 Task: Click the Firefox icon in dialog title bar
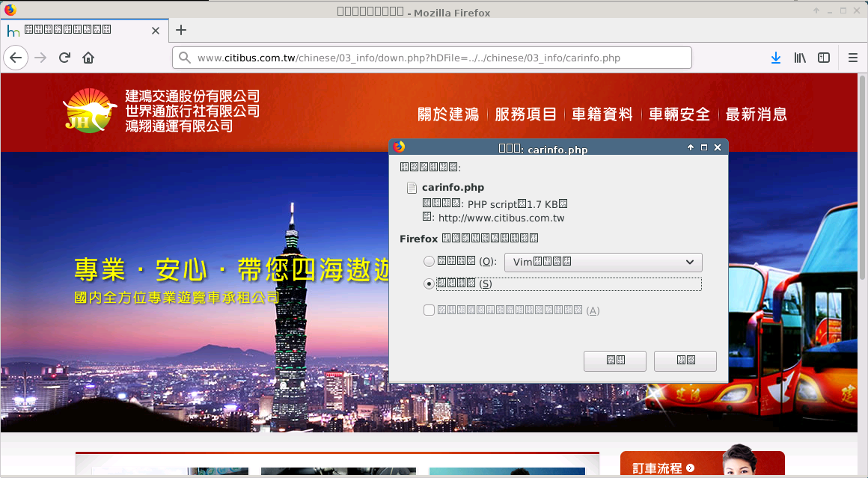(x=399, y=147)
